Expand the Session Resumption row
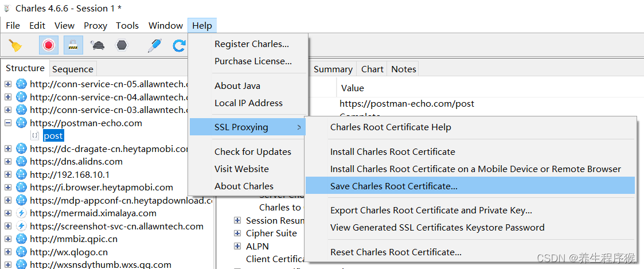This screenshot has height=269, width=644. [x=237, y=220]
